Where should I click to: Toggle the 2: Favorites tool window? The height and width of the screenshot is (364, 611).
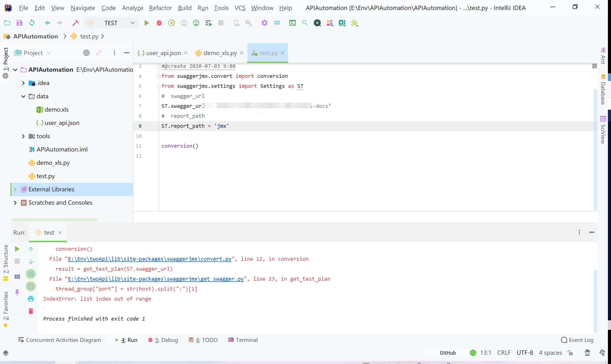pyautogui.click(x=5, y=310)
